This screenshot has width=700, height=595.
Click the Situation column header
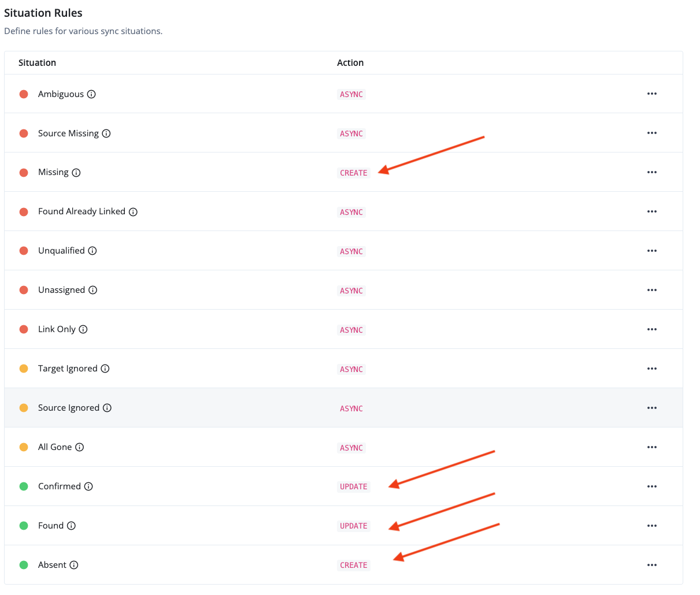click(x=37, y=63)
